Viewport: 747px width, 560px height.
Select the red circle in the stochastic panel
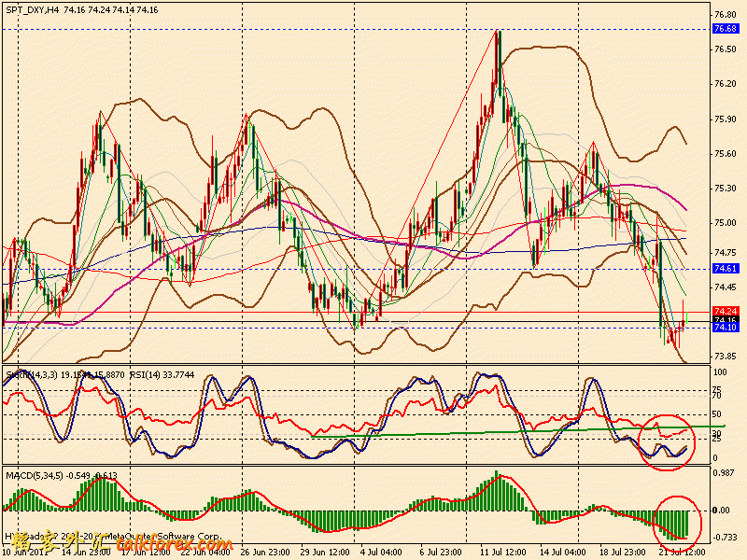664,442
